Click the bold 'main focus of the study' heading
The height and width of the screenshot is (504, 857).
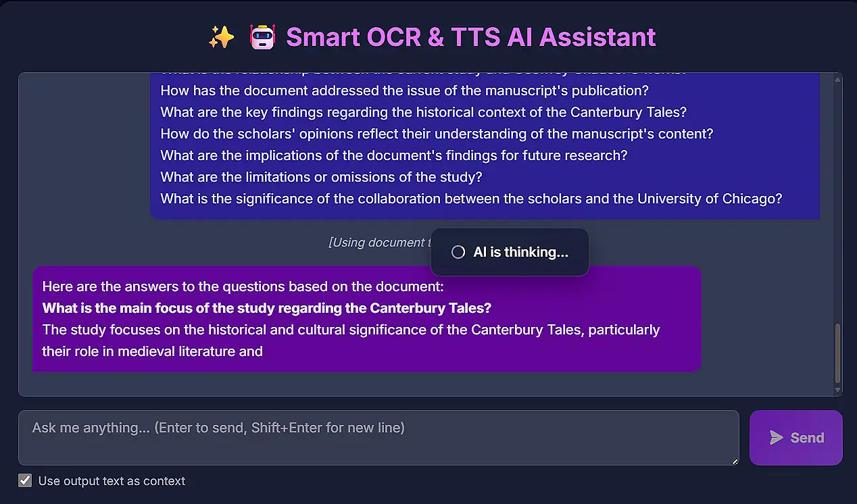pos(266,308)
